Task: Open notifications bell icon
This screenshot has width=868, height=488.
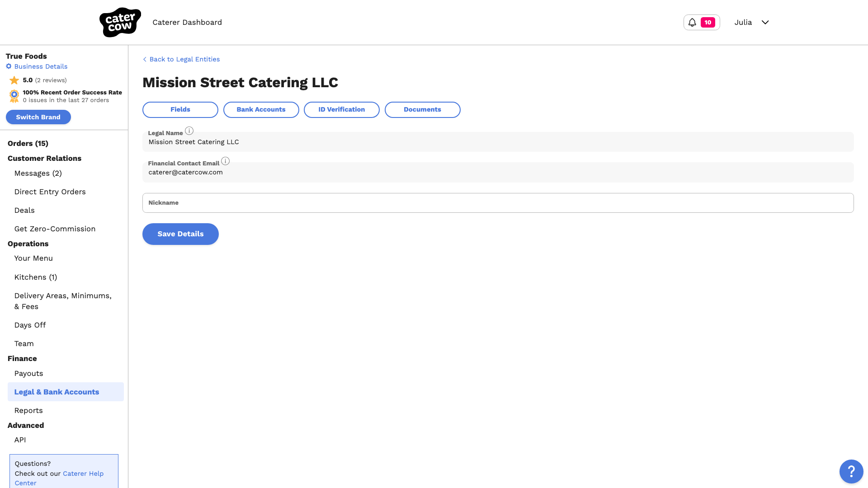Action: tap(692, 22)
